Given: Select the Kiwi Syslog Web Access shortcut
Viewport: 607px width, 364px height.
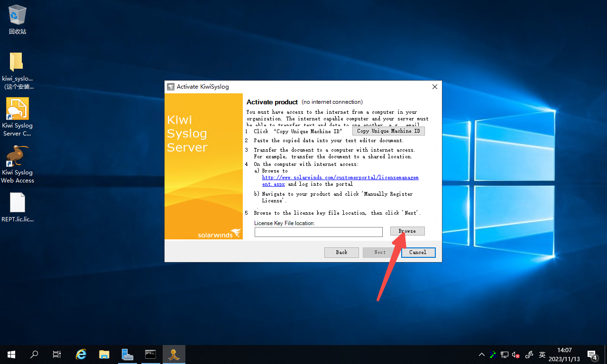Looking at the screenshot, I should tap(18, 164).
